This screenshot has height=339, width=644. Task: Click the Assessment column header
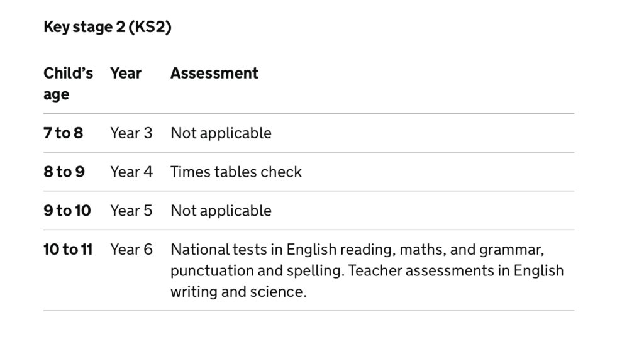point(214,74)
